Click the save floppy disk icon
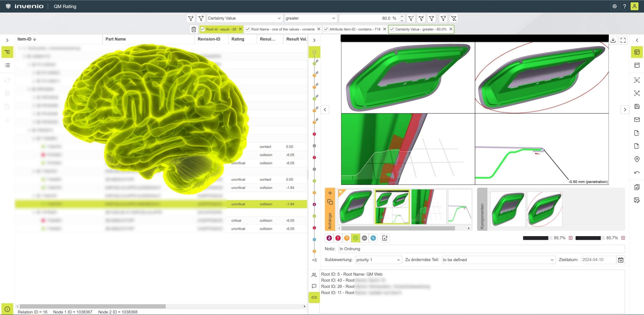 pos(637,106)
